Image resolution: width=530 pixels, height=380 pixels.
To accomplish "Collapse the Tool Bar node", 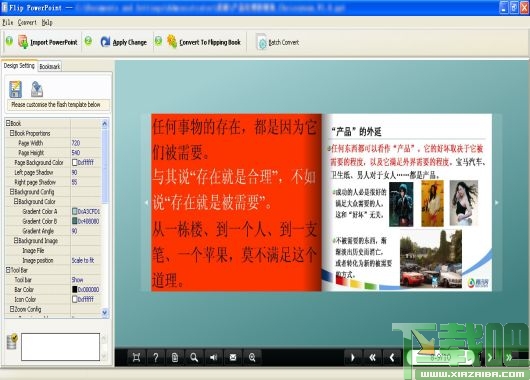I will (x=8, y=270).
